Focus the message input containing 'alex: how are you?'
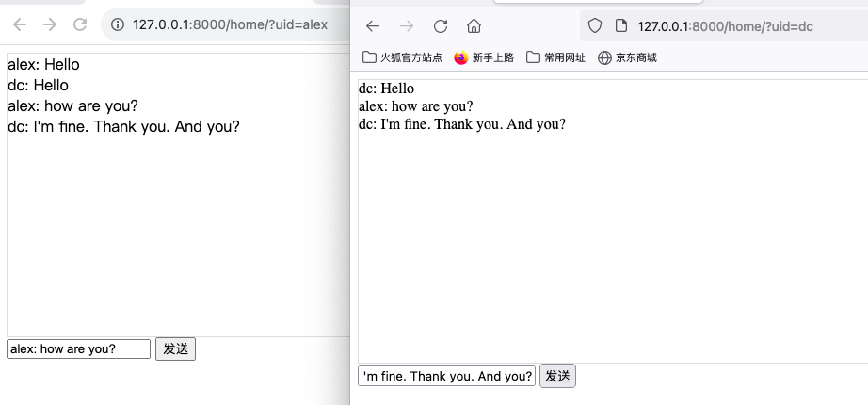This screenshot has height=405, width=868. pyautogui.click(x=78, y=348)
